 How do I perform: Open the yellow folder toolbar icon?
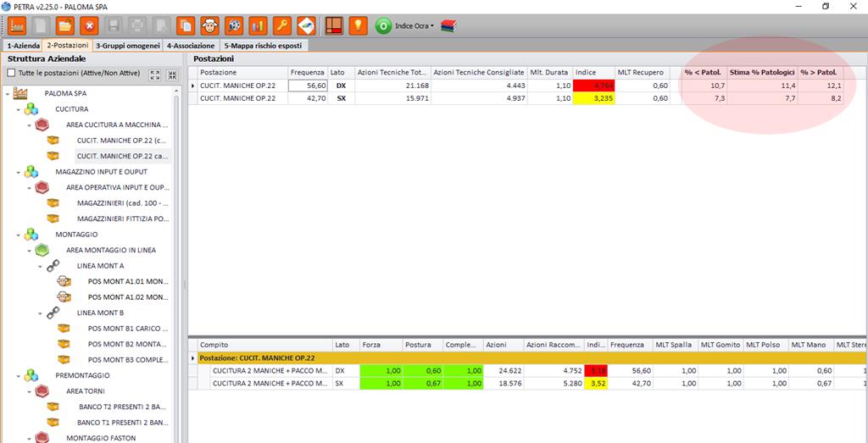64,25
